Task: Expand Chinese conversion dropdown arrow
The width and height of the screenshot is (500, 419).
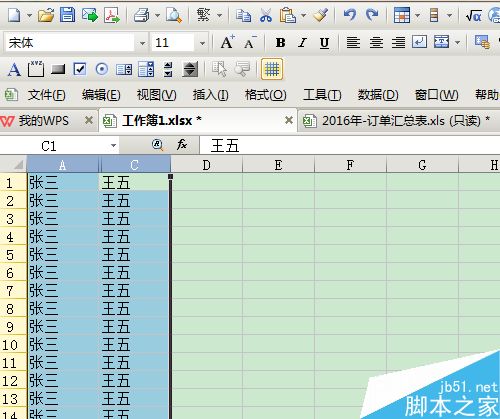Action: (219, 15)
